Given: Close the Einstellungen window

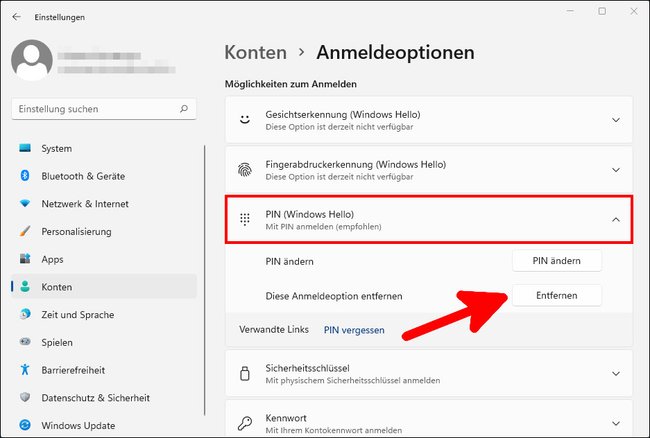Looking at the screenshot, I should pyautogui.click(x=634, y=11).
